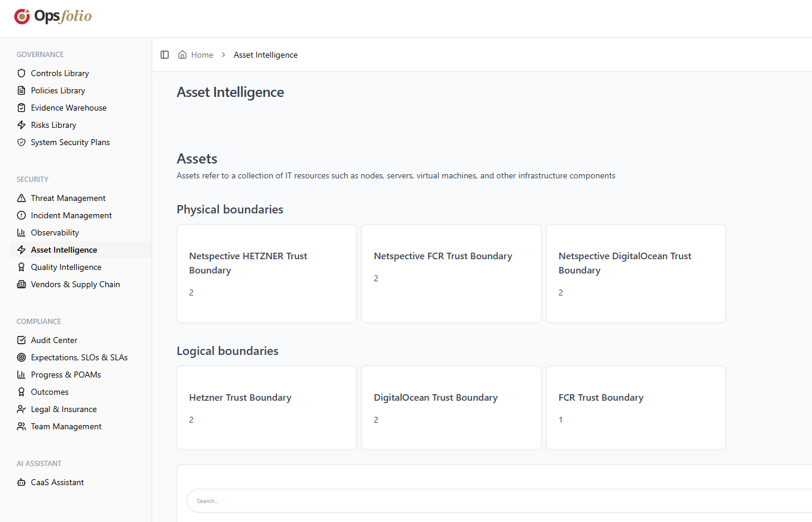Open the Vendors & Supply Chain building icon
The height and width of the screenshot is (522, 812).
[x=21, y=284]
